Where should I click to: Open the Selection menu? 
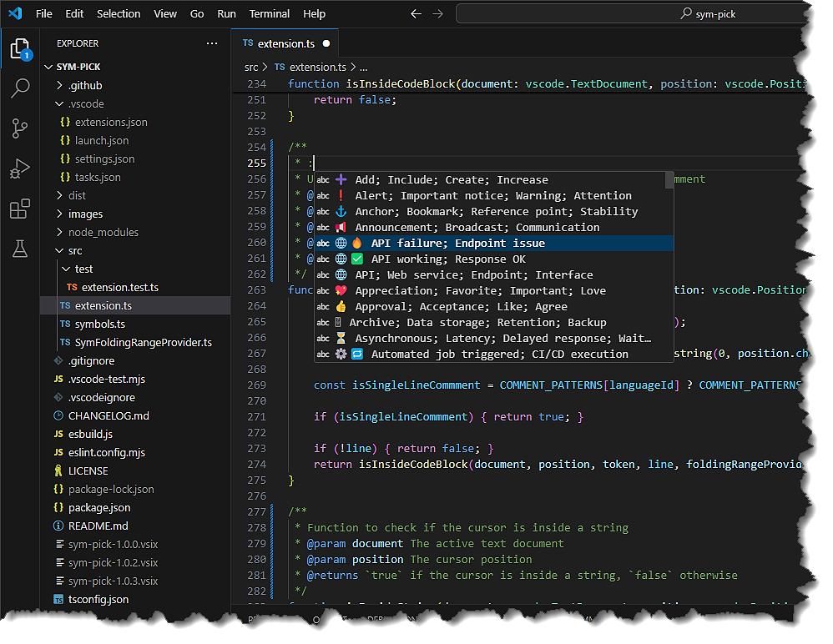(119, 14)
